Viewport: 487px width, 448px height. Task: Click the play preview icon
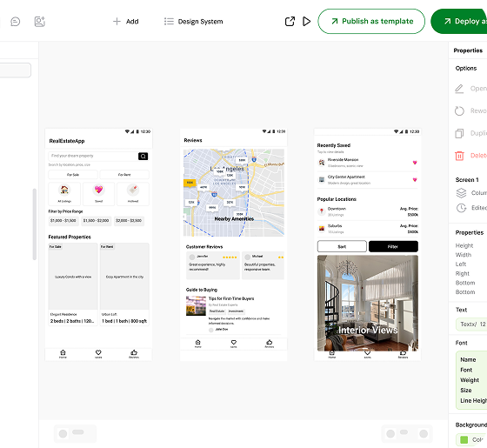click(x=306, y=22)
